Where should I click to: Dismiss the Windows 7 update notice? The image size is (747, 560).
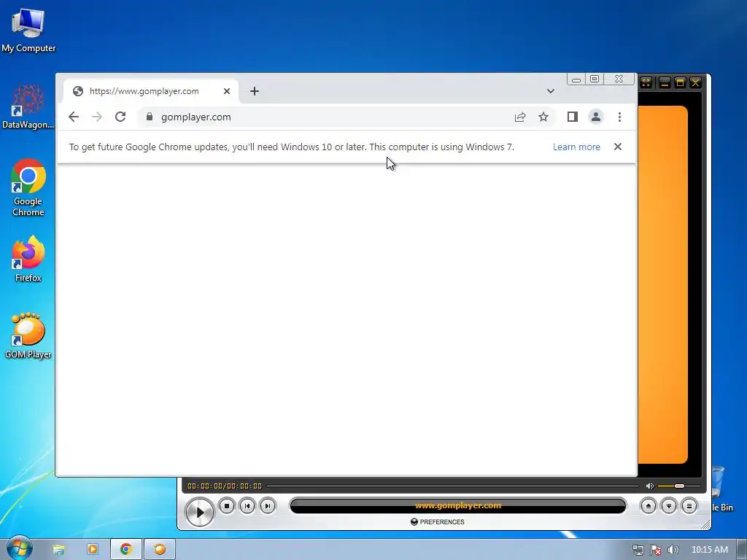click(x=618, y=147)
